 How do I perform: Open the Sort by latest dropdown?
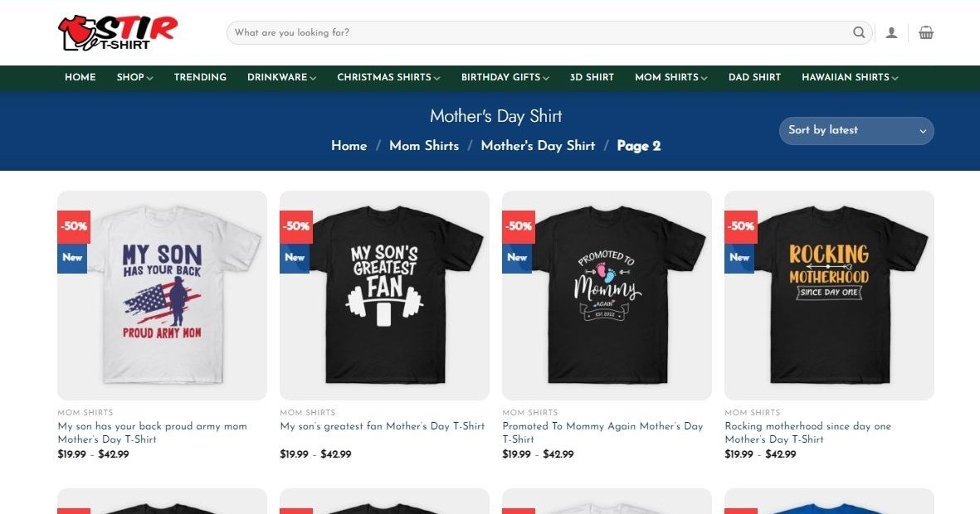pyautogui.click(x=856, y=130)
